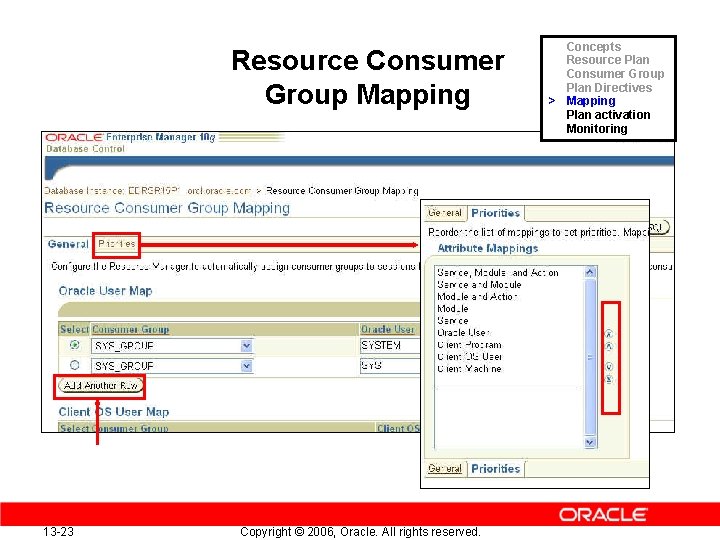Viewport: 720px width, 540px height.
Task: Click 'Plan activation' in the outline box
Action: click(x=608, y=115)
